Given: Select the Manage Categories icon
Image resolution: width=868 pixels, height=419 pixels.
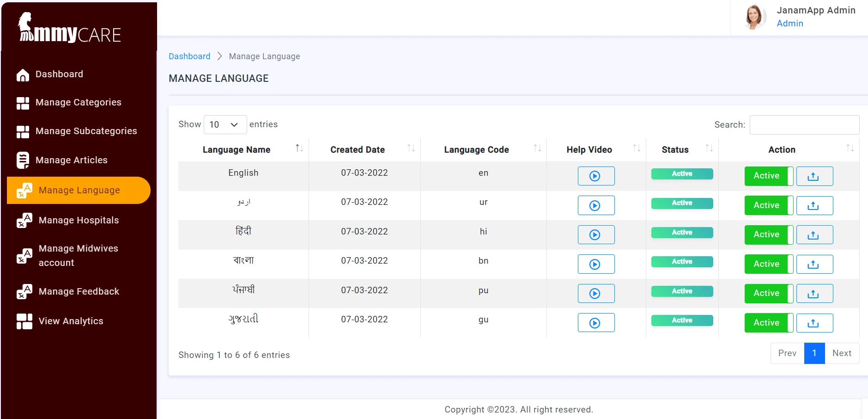Looking at the screenshot, I should [x=23, y=102].
